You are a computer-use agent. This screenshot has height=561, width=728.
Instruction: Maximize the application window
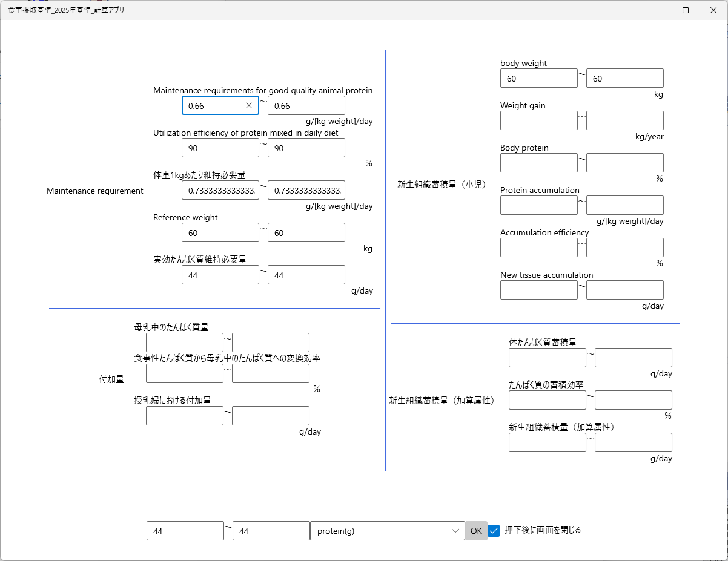click(x=686, y=10)
